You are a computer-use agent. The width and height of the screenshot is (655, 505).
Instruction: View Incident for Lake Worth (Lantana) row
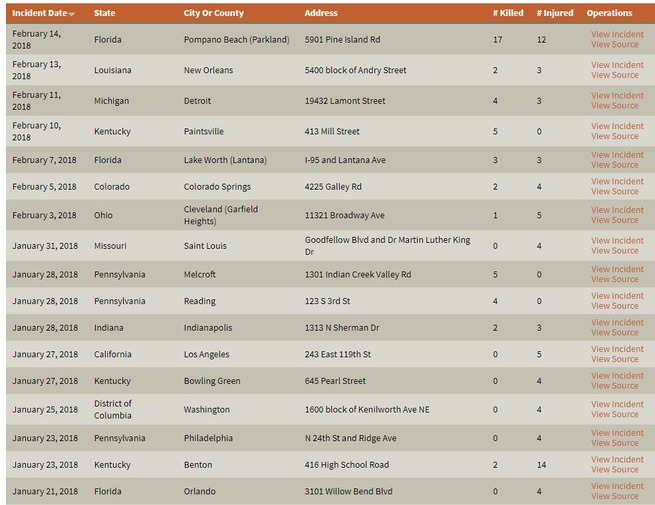[x=617, y=155]
